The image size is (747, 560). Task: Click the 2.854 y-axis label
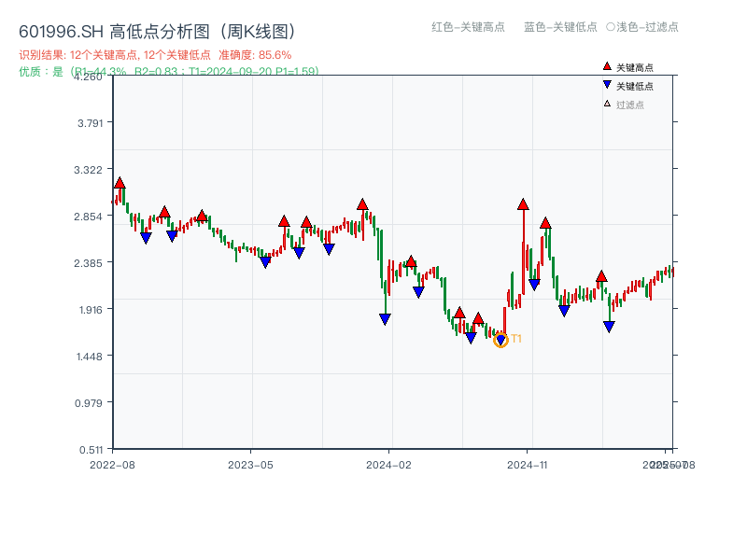pos(88,217)
